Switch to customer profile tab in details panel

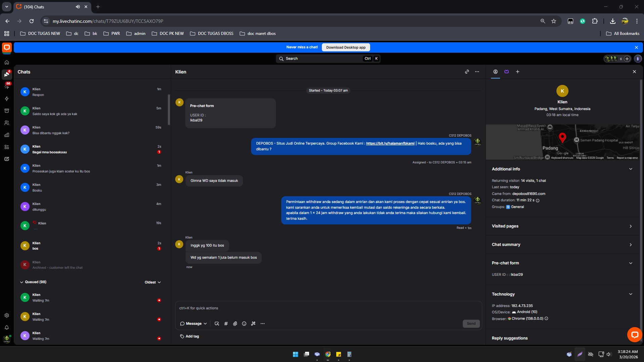[495, 72]
